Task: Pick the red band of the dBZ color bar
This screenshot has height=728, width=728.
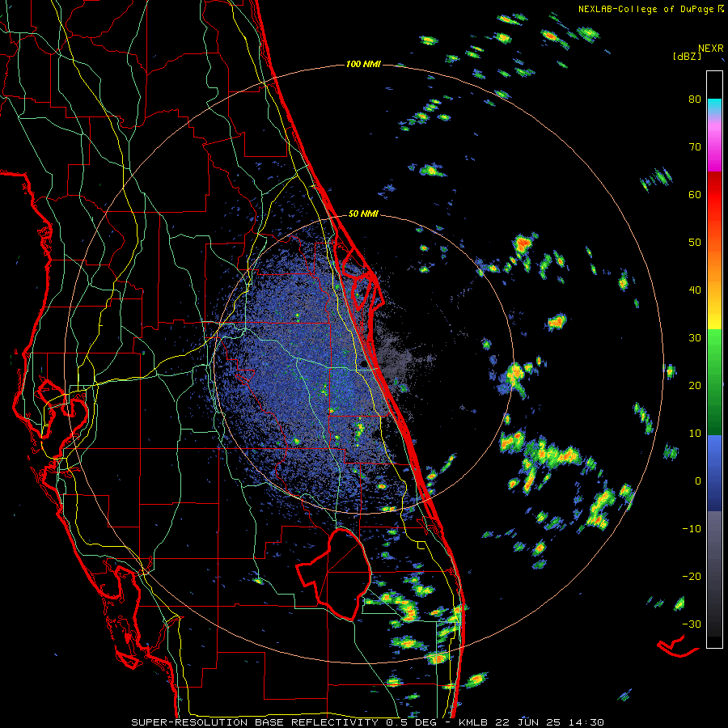Action: [x=714, y=197]
